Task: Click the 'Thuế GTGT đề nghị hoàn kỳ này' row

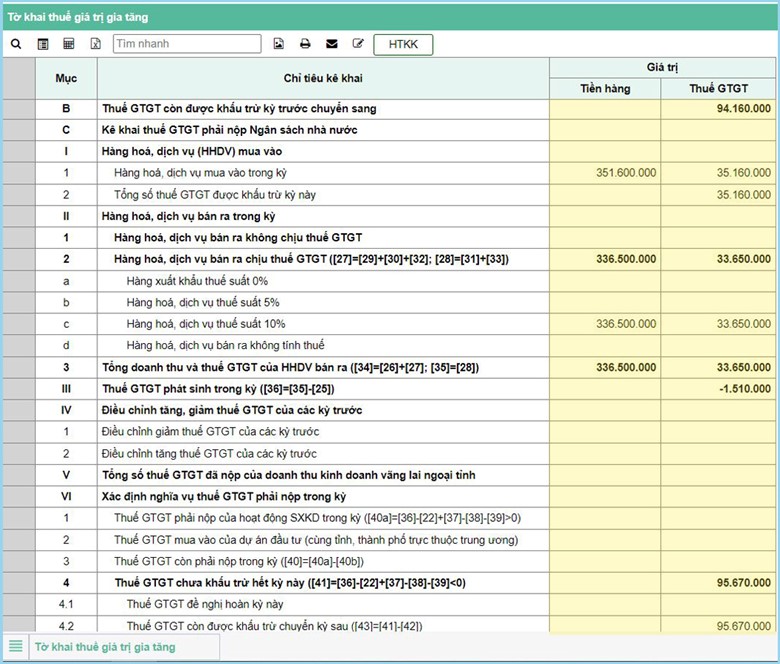Action: 204,604
